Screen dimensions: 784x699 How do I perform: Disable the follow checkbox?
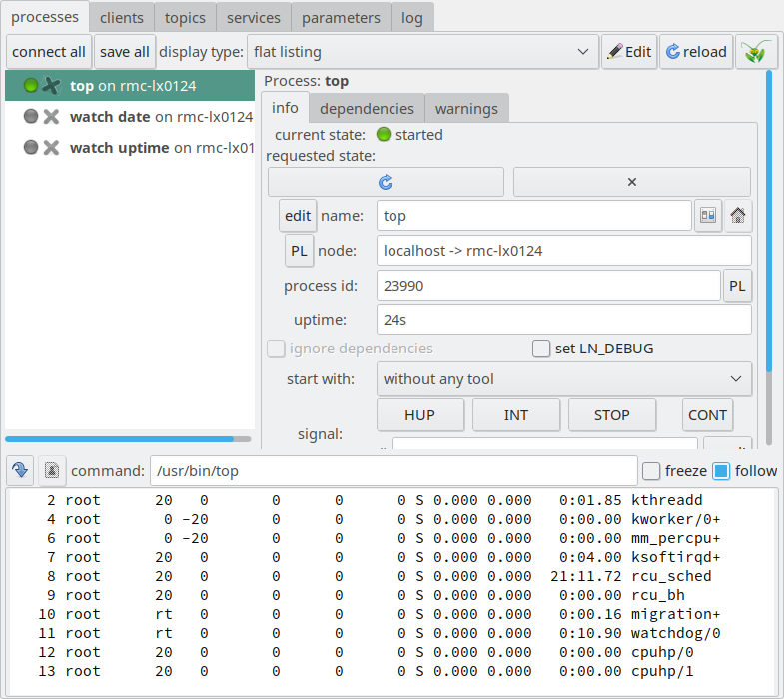pos(721,471)
